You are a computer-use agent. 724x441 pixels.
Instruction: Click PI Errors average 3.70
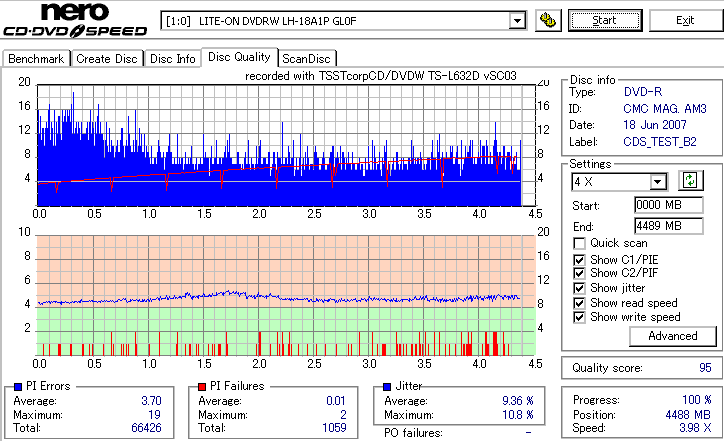(151, 400)
